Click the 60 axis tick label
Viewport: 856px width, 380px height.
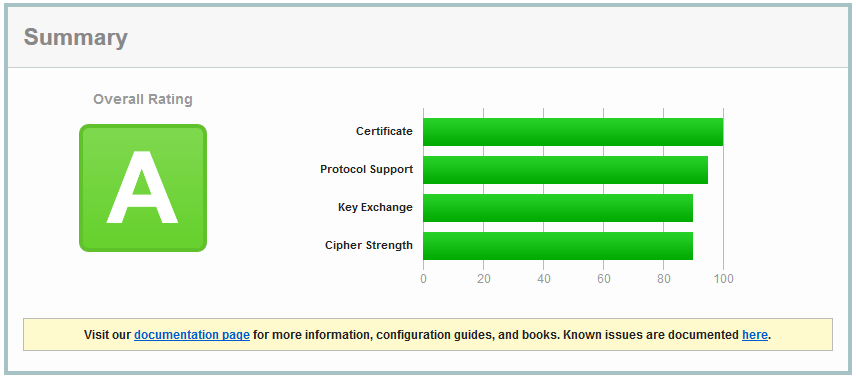604,279
